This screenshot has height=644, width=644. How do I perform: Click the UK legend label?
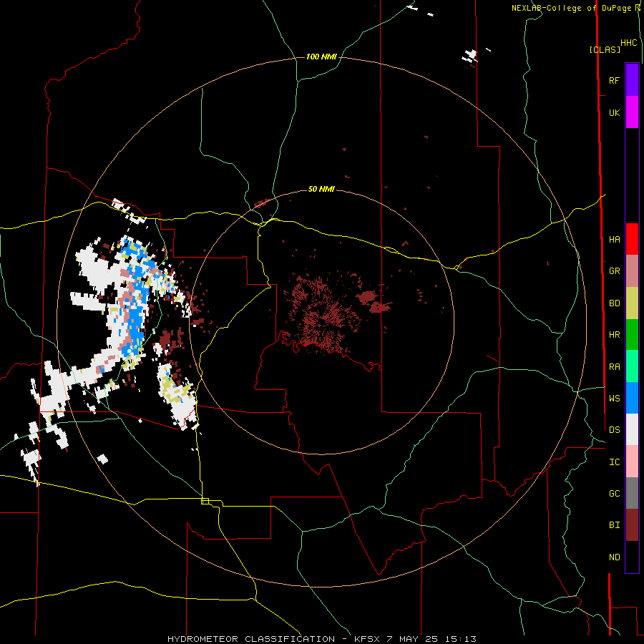(614, 112)
